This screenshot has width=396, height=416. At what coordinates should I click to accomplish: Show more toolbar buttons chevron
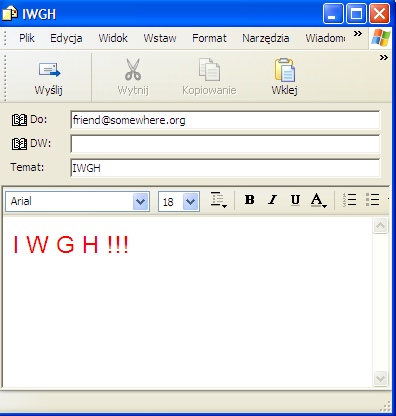[384, 58]
